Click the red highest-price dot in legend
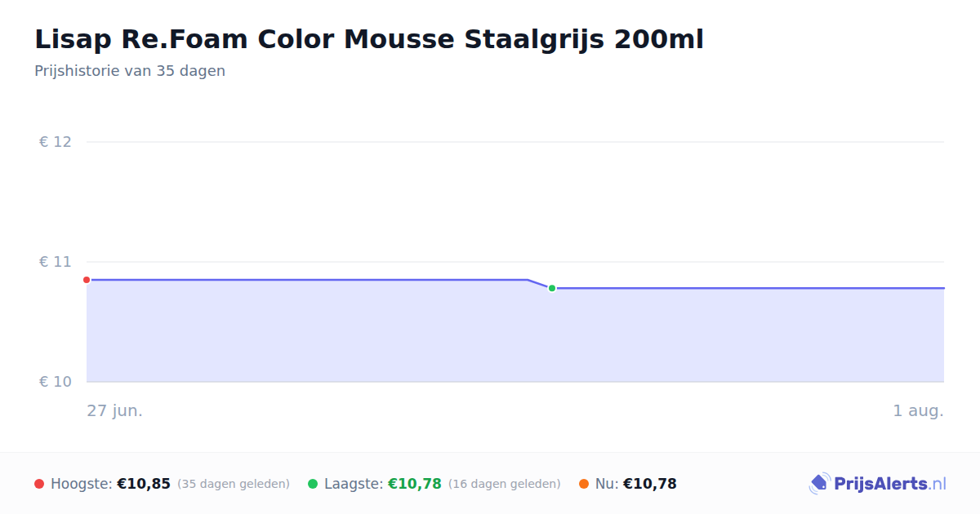Viewport: 980px width, 514px height. (x=39, y=484)
